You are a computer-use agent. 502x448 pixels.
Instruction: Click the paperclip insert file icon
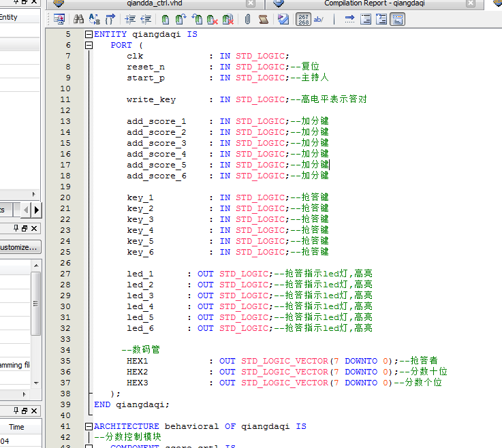click(247, 20)
